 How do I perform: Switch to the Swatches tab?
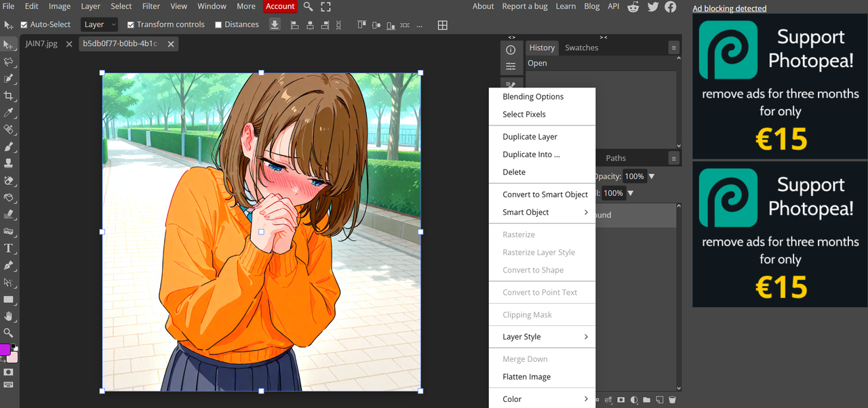(582, 47)
